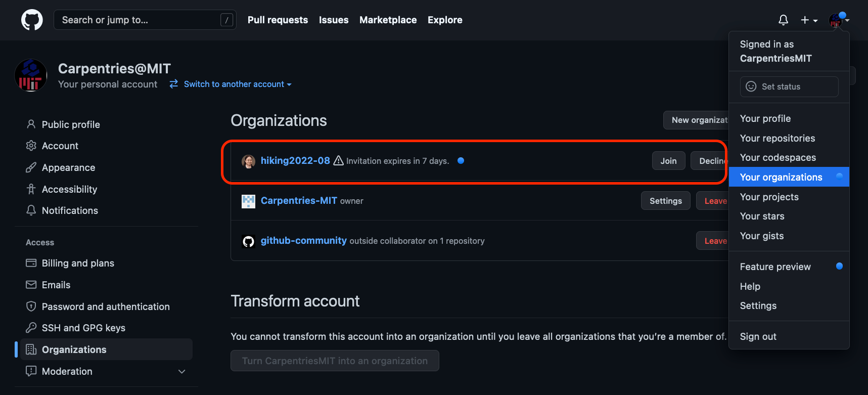Focus the Search or jump to field
This screenshot has width=868, height=395.
click(145, 20)
